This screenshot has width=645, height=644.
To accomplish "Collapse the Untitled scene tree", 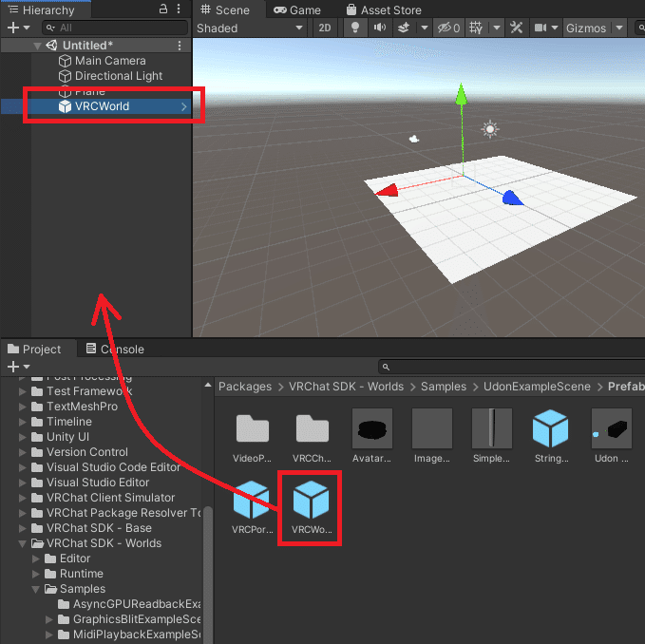I will click(x=37, y=46).
